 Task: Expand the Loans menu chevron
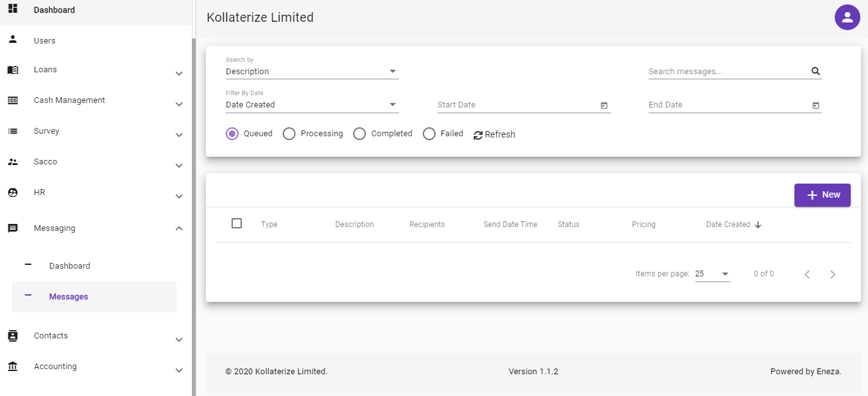(179, 74)
